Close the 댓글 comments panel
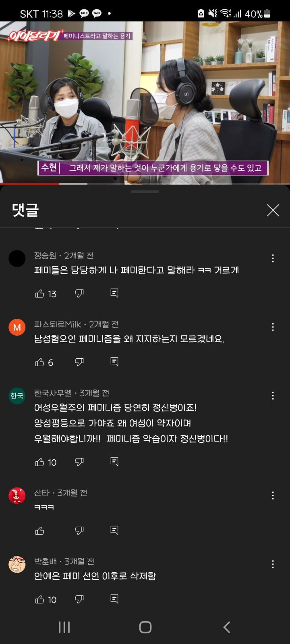This screenshot has width=290, height=644. (x=273, y=210)
